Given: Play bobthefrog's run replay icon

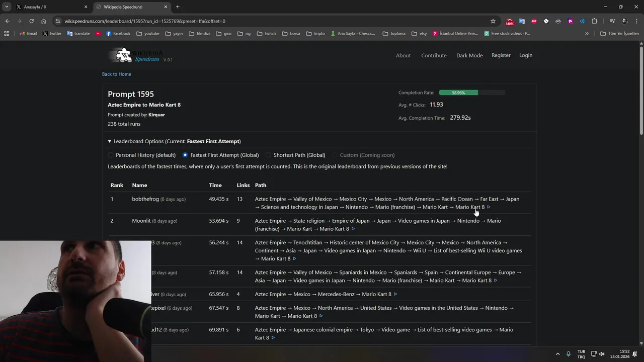Looking at the screenshot, I should (x=489, y=207).
